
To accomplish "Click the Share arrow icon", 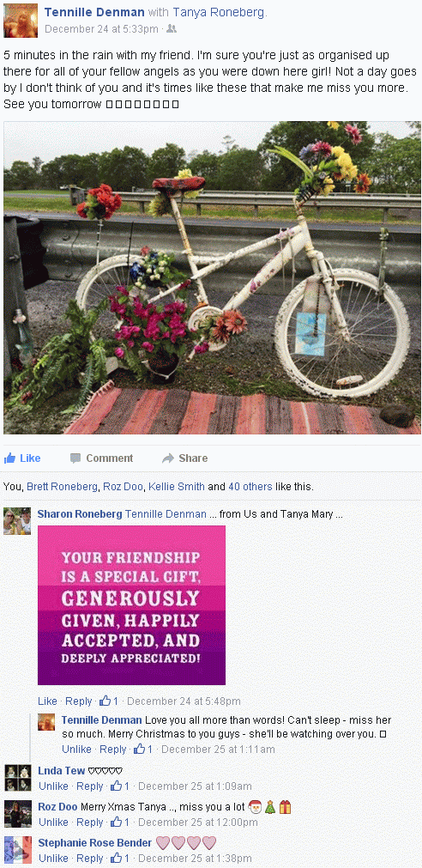I will (167, 458).
